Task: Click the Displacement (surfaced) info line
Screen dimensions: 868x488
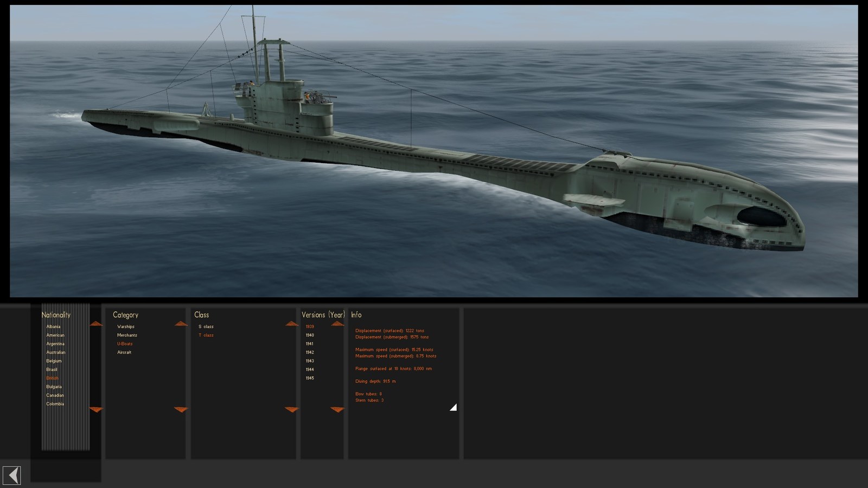Action: (390, 331)
